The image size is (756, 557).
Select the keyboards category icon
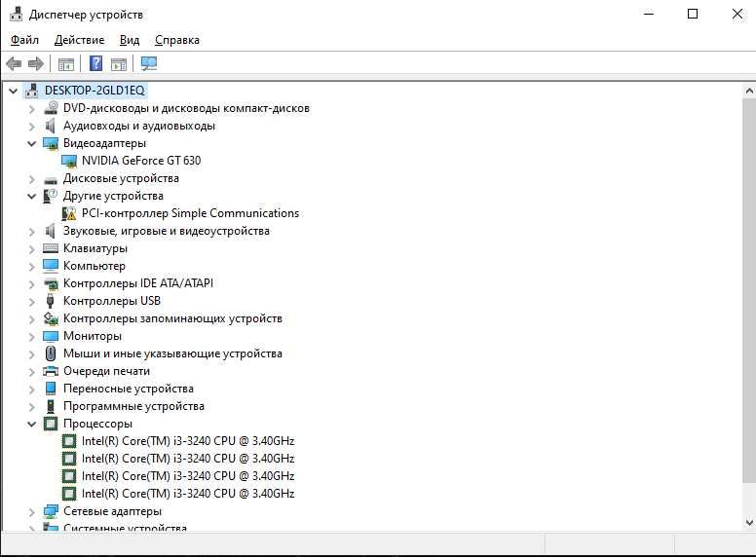(51, 248)
